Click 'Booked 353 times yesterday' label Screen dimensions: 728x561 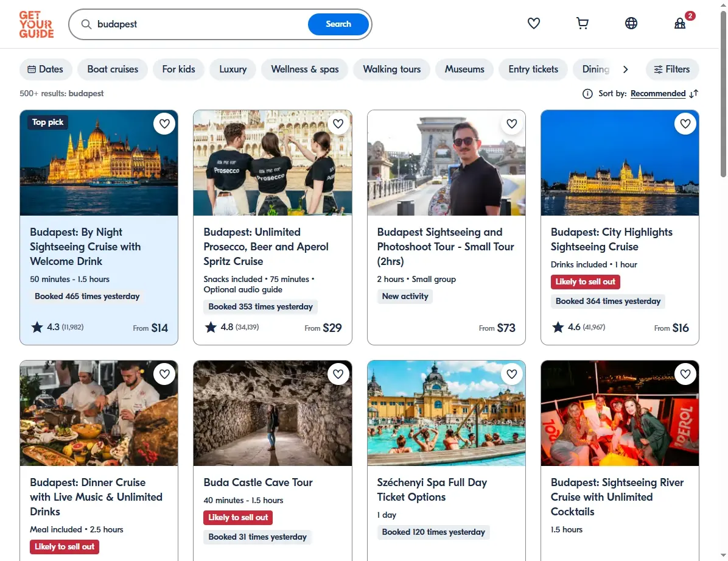pos(261,307)
